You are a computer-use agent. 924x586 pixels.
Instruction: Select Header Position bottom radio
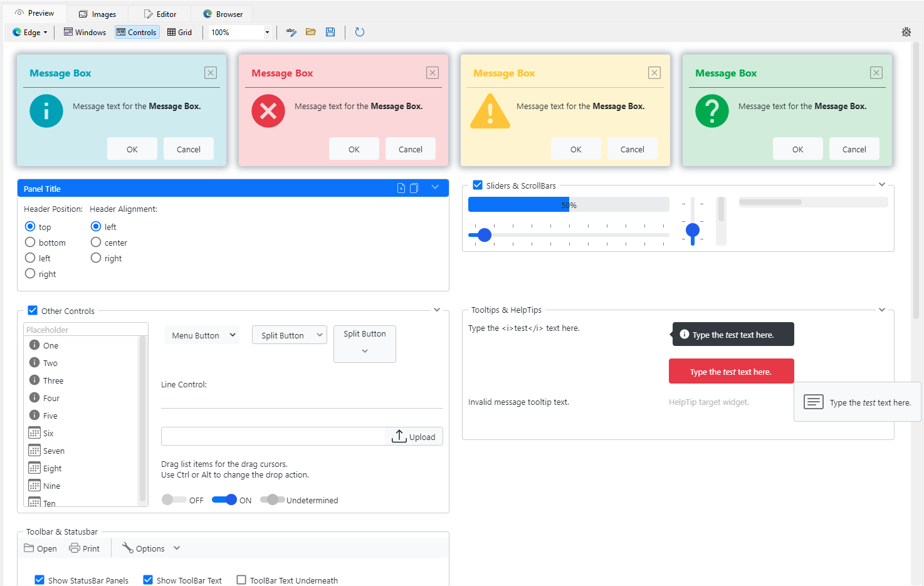click(x=30, y=242)
